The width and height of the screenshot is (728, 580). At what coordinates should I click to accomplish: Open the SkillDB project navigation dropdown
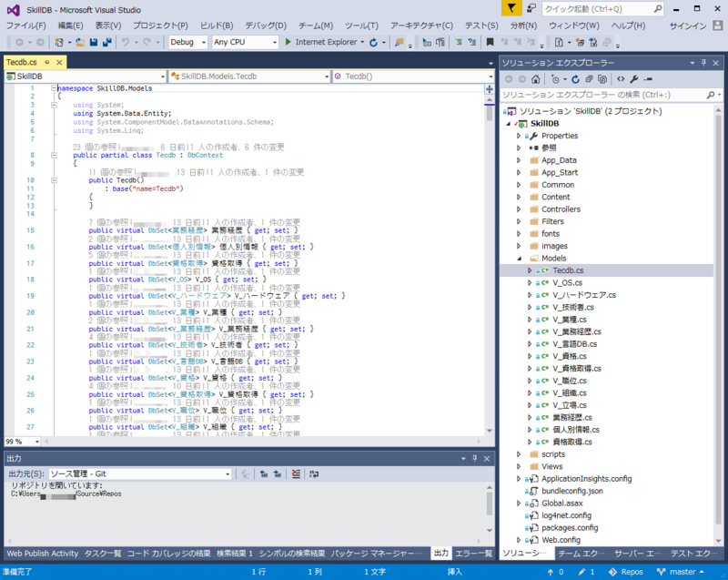point(85,76)
